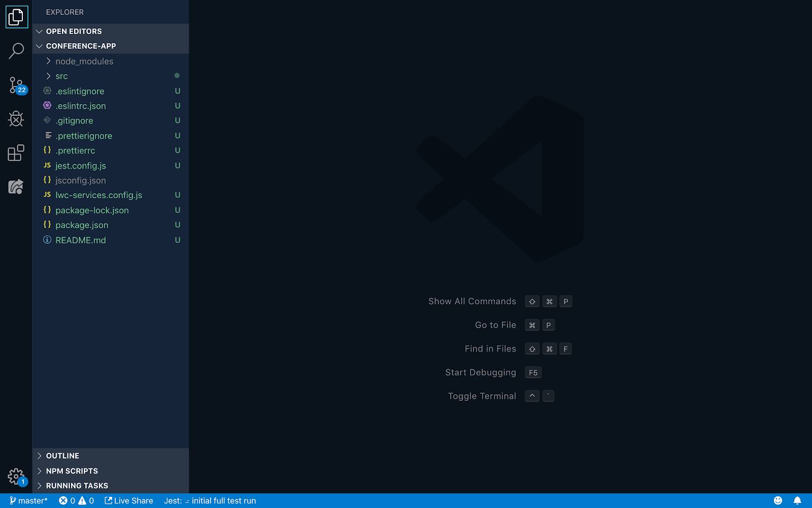Collapse the OPEN EDITORS section
Image resolution: width=812 pixels, height=508 pixels.
click(x=111, y=31)
